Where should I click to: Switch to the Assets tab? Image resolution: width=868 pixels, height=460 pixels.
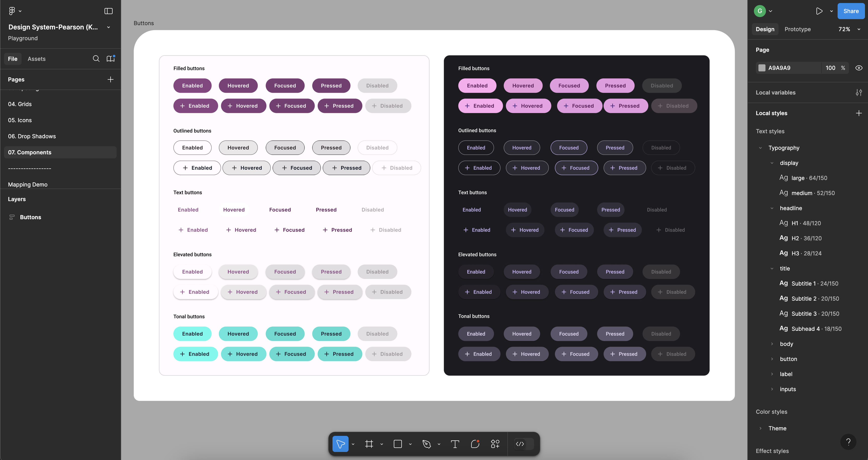click(x=36, y=59)
